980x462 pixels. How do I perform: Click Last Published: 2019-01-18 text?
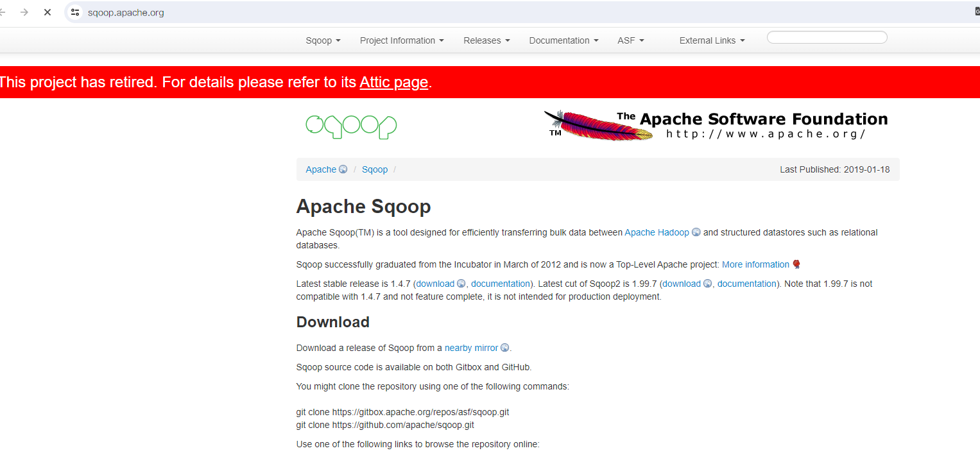pyautogui.click(x=834, y=169)
